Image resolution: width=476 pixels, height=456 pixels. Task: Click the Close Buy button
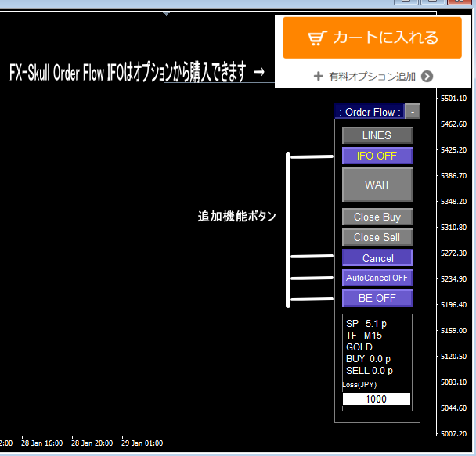point(377,217)
